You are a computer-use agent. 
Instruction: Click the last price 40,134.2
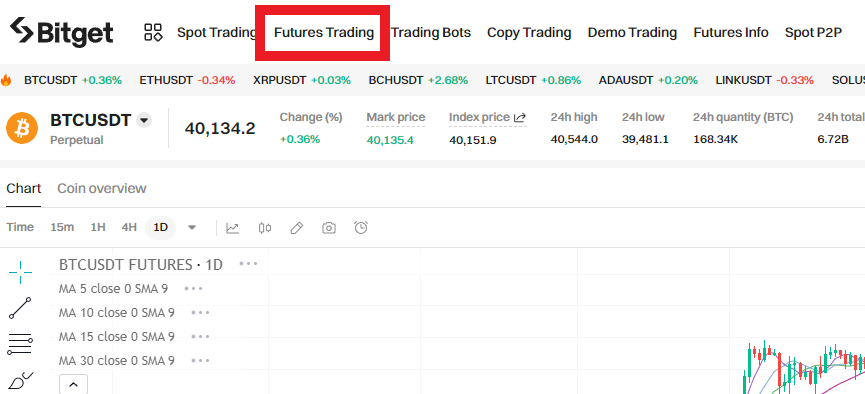[220, 129]
